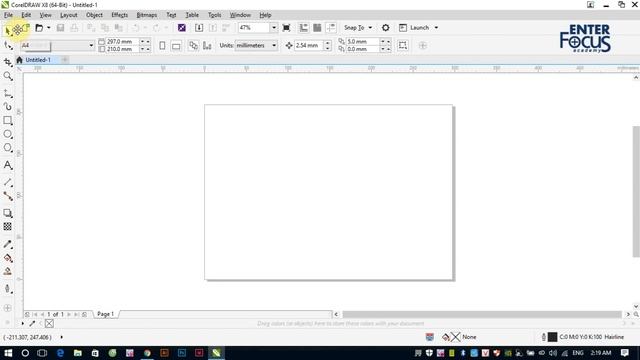640x360 pixels.
Task: Go to next page arrow in navigator
Action: click(69, 314)
